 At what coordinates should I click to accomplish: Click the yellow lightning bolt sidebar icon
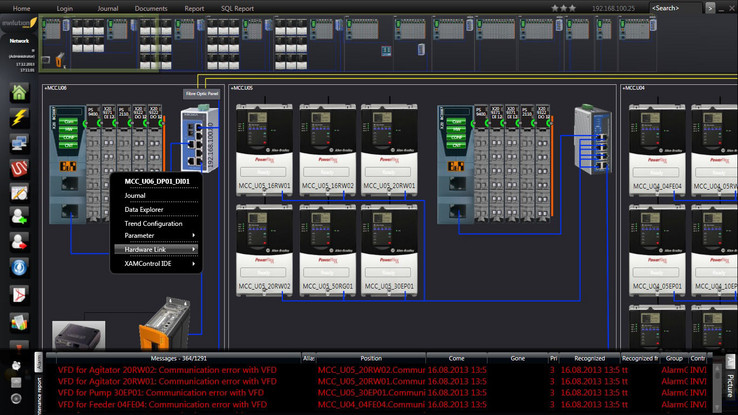[x=18, y=118]
